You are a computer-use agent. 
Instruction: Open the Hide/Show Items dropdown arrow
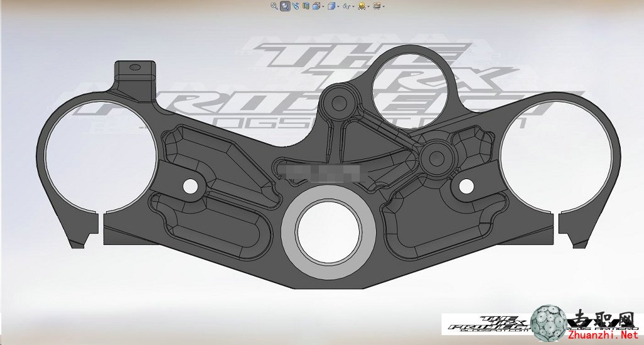coord(353,6)
